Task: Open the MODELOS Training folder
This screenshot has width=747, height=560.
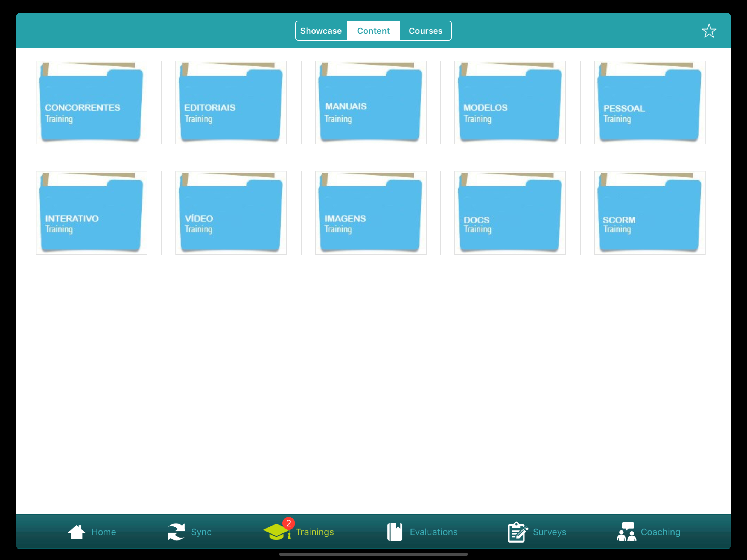Action: coord(510,102)
